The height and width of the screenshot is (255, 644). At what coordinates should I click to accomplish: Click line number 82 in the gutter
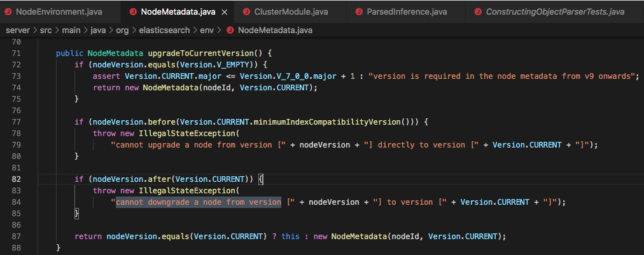pos(17,179)
